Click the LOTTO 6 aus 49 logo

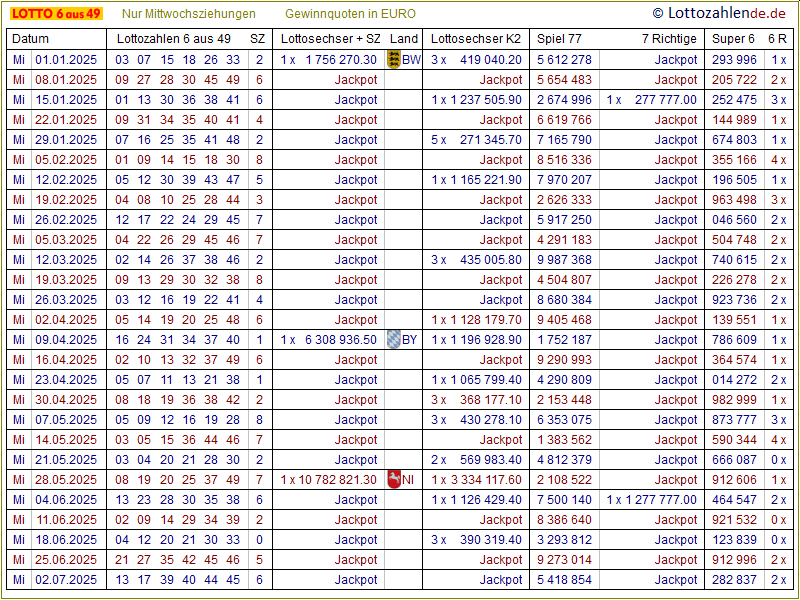56,14
